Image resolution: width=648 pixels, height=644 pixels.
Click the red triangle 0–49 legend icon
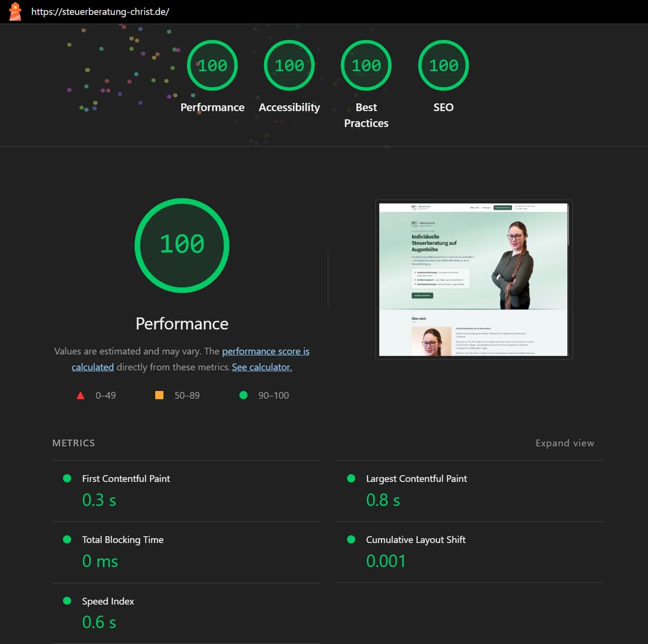coord(80,395)
